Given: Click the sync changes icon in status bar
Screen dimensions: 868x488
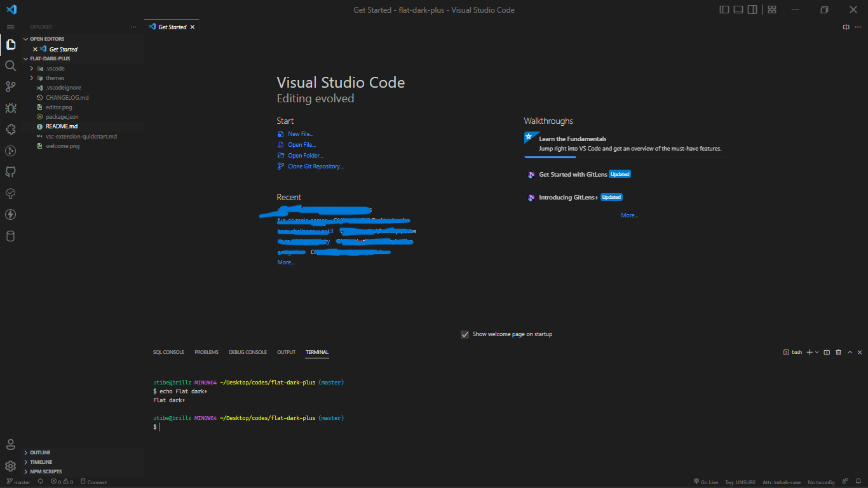Looking at the screenshot, I should (40, 482).
